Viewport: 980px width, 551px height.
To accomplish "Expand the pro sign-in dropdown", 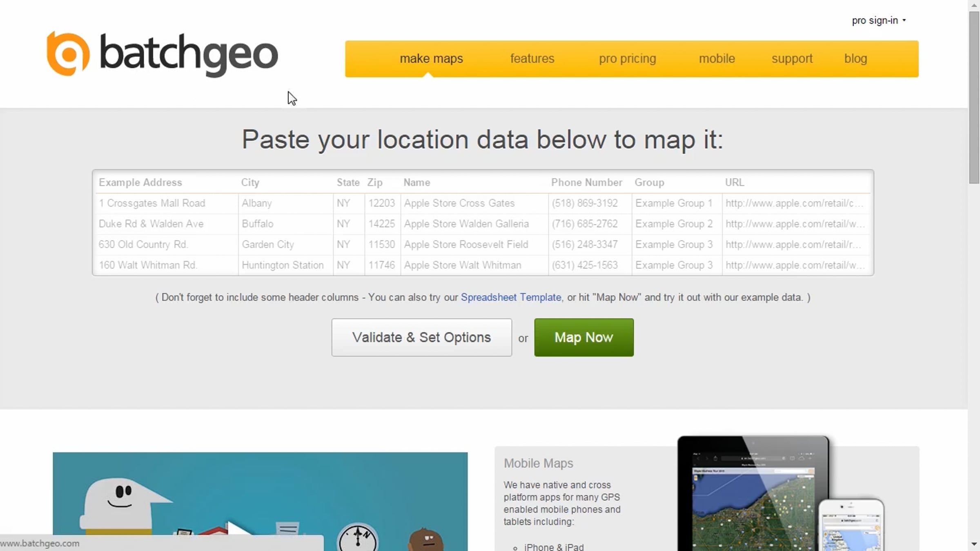I will coord(879,20).
